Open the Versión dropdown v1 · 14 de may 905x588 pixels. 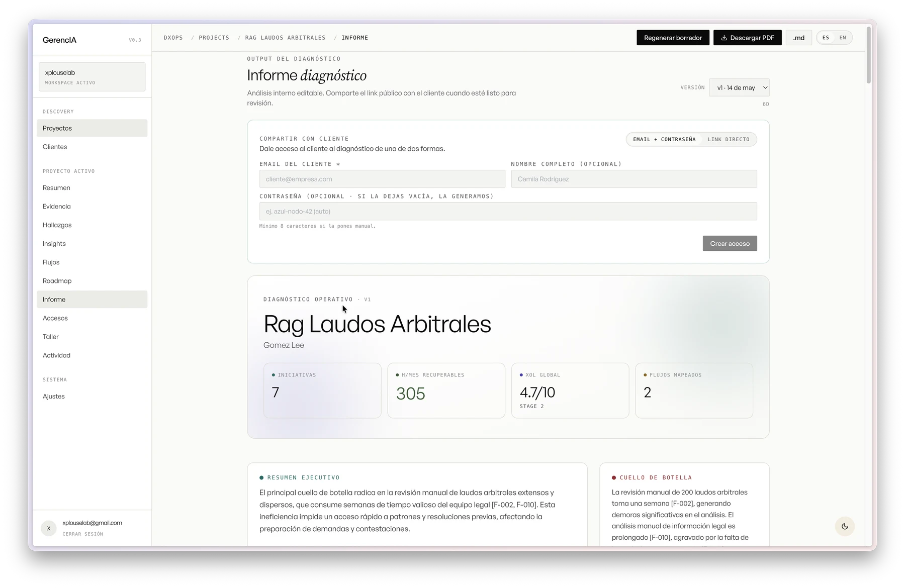point(739,87)
